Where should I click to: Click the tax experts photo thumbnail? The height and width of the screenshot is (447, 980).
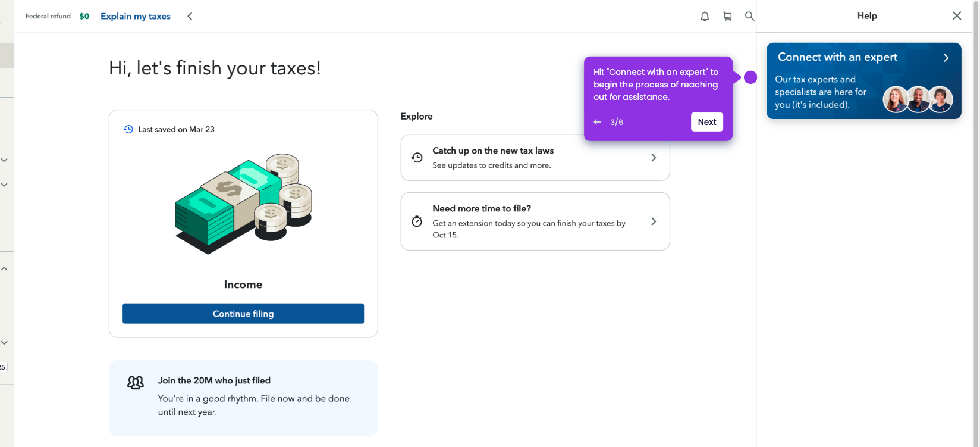(x=918, y=99)
